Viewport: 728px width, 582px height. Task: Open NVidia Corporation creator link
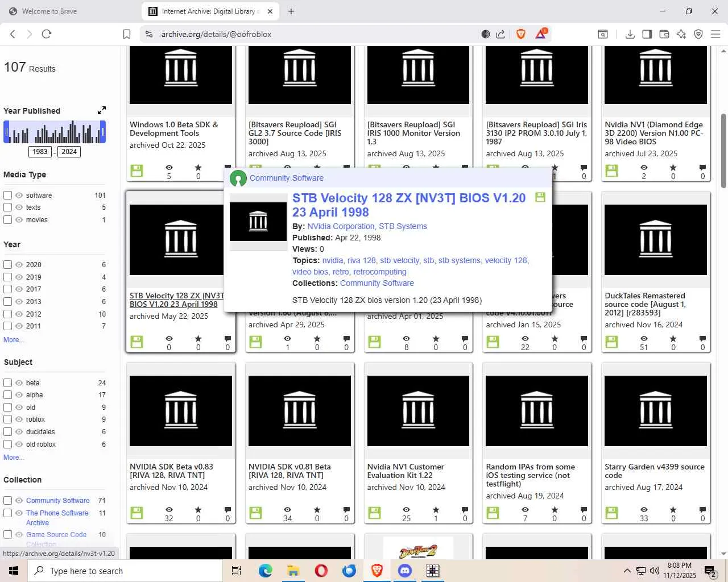[x=341, y=226]
